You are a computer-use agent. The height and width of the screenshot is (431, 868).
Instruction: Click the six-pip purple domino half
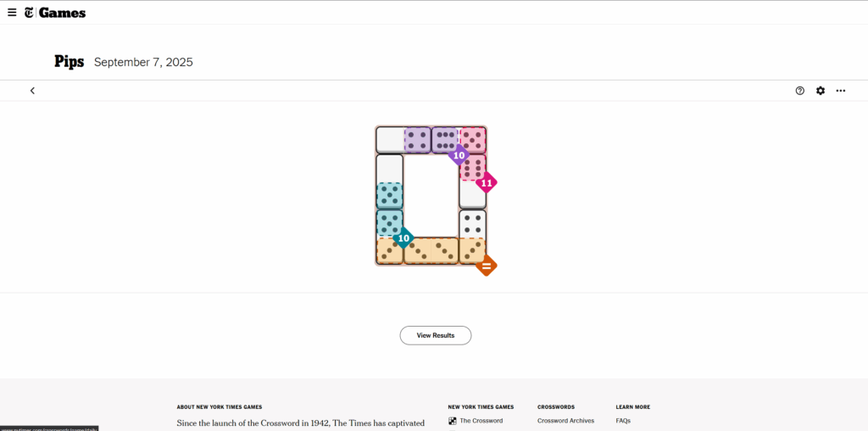(445, 140)
